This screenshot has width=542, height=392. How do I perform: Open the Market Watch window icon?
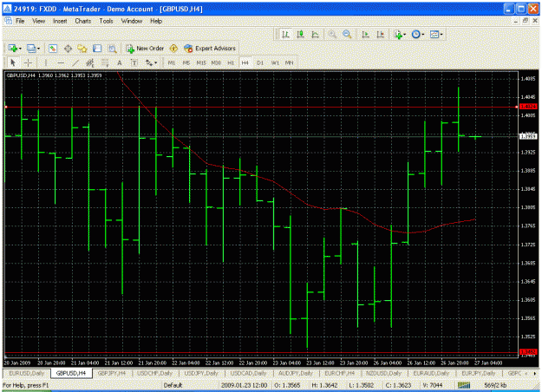pyautogui.click(x=53, y=49)
